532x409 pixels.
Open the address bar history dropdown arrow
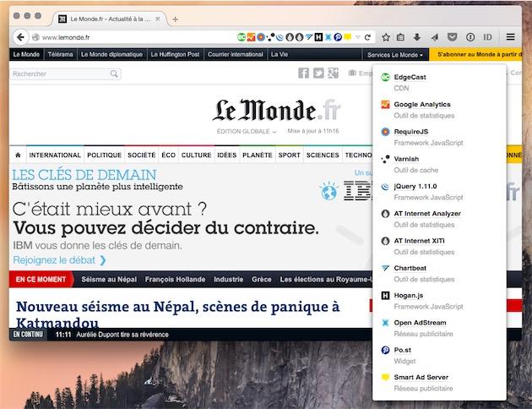(x=358, y=37)
